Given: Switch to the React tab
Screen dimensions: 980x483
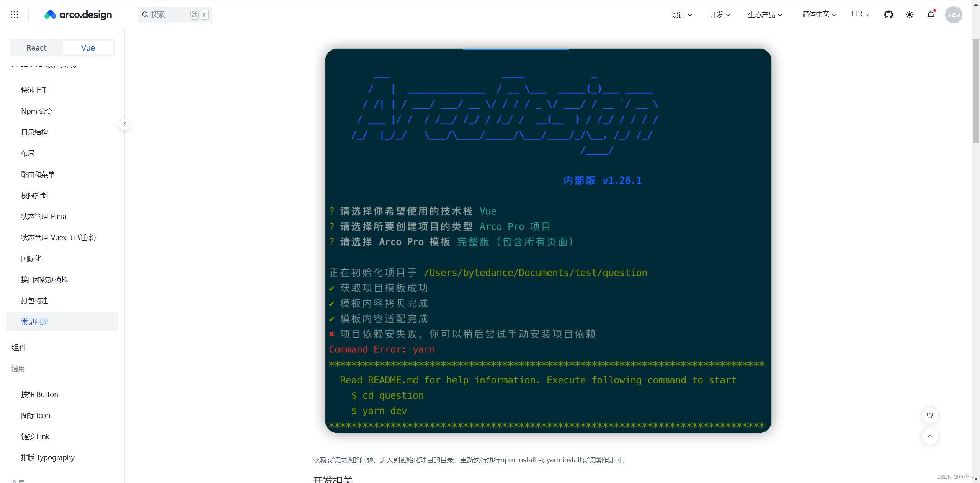Looking at the screenshot, I should [36, 48].
